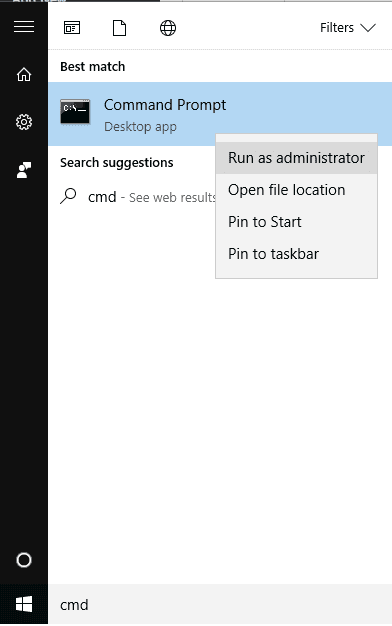This screenshot has width=392, height=626.
Task: Select Run as administrator
Action: pyautogui.click(x=296, y=158)
